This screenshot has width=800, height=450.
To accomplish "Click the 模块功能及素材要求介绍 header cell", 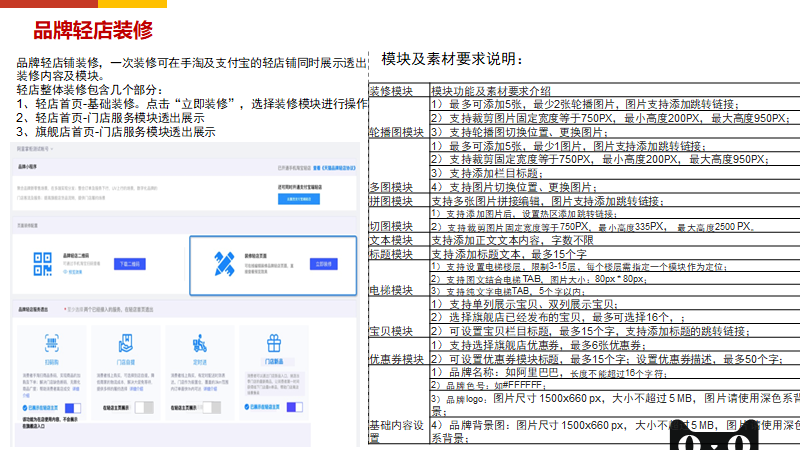I will point(615,90).
